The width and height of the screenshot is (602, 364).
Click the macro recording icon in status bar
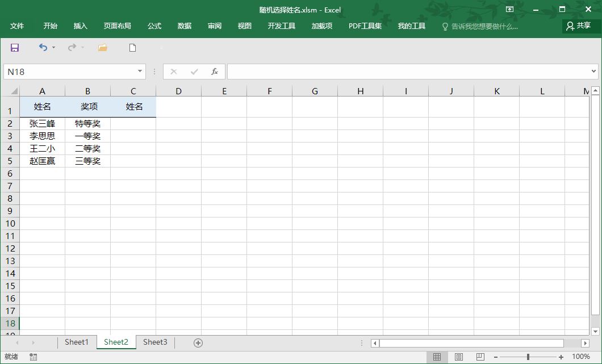[x=33, y=357]
